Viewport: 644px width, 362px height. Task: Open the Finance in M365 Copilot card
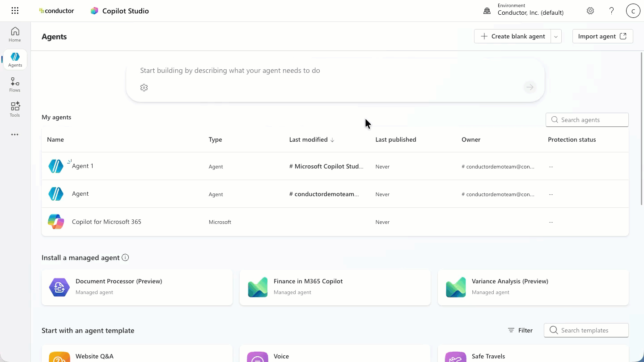click(335, 287)
